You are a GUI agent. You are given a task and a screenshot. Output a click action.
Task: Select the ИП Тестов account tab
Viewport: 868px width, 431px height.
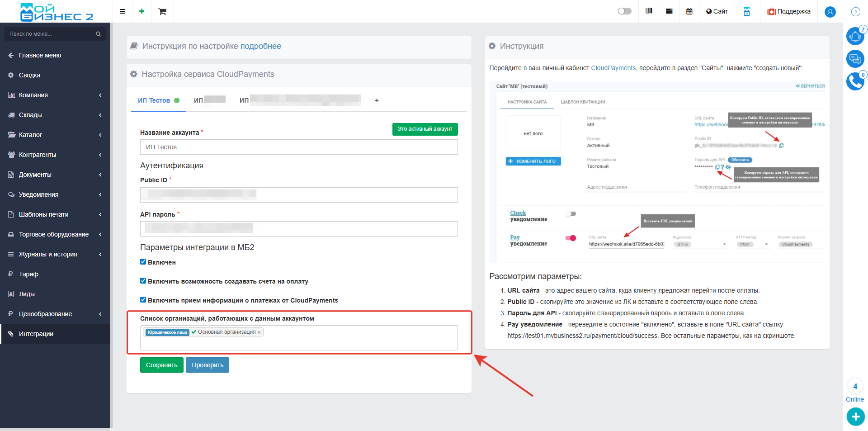[x=159, y=100]
